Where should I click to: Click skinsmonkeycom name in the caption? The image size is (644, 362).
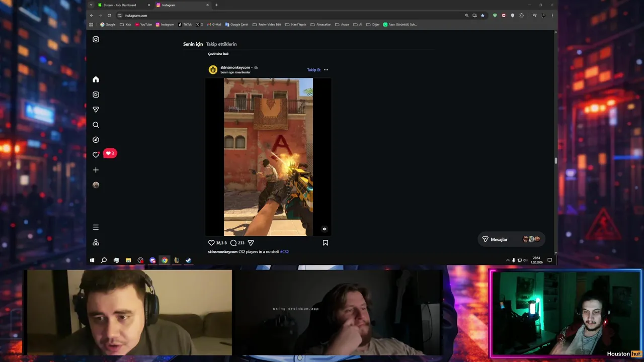pos(222,252)
